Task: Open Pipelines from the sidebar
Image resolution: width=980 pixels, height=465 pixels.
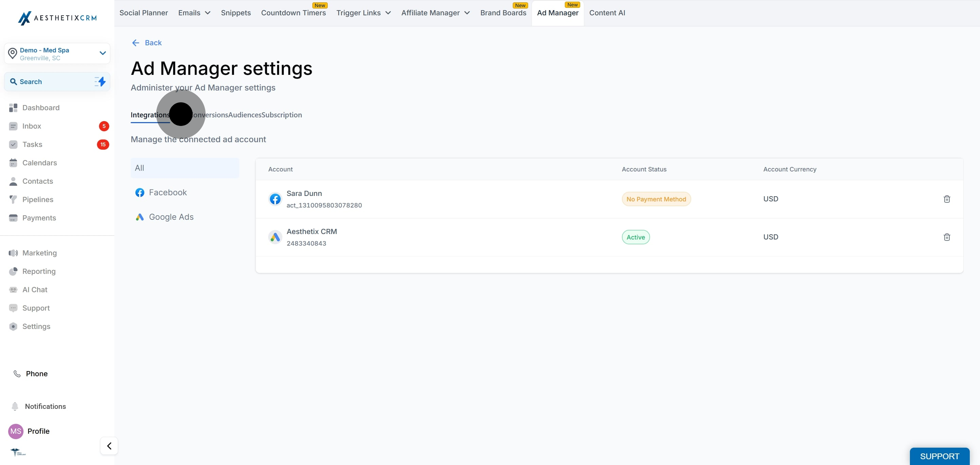Action: click(38, 199)
